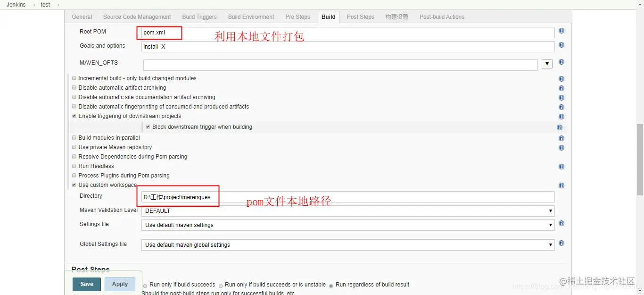The height and width of the screenshot is (295, 644).
Task: Show help for Enable triggering of downstream projects
Action: [561, 117]
